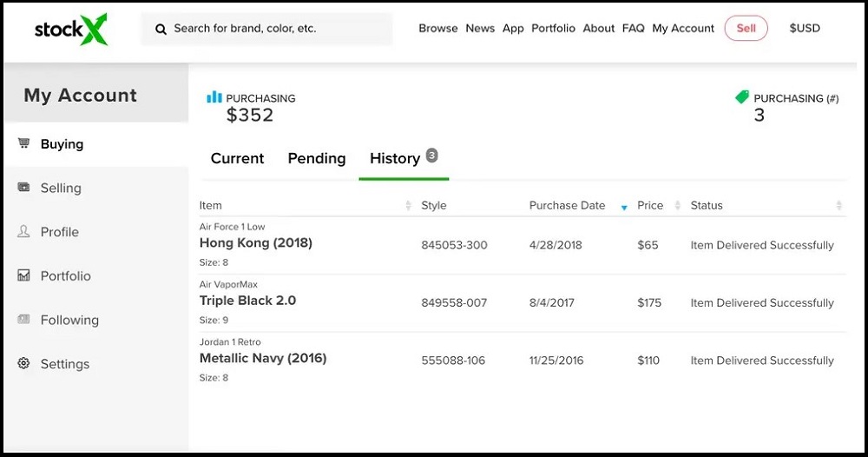Open the Triple Black 2.0 item
This screenshot has width=868, height=457.
click(x=247, y=301)
